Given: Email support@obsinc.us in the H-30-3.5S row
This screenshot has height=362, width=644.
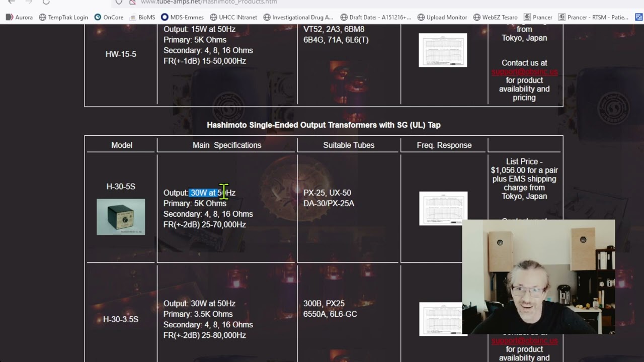Looking at the screenshot, I should (524, 340).
